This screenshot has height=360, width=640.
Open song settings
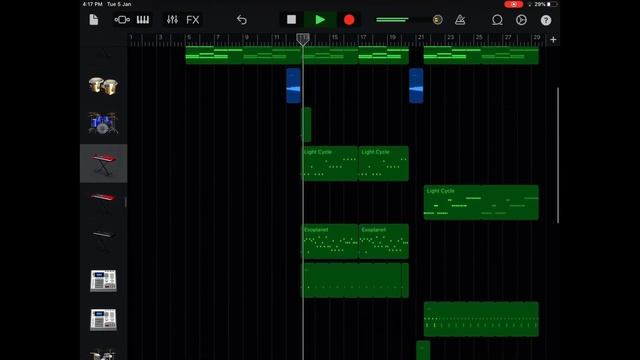tap(521, 20)
